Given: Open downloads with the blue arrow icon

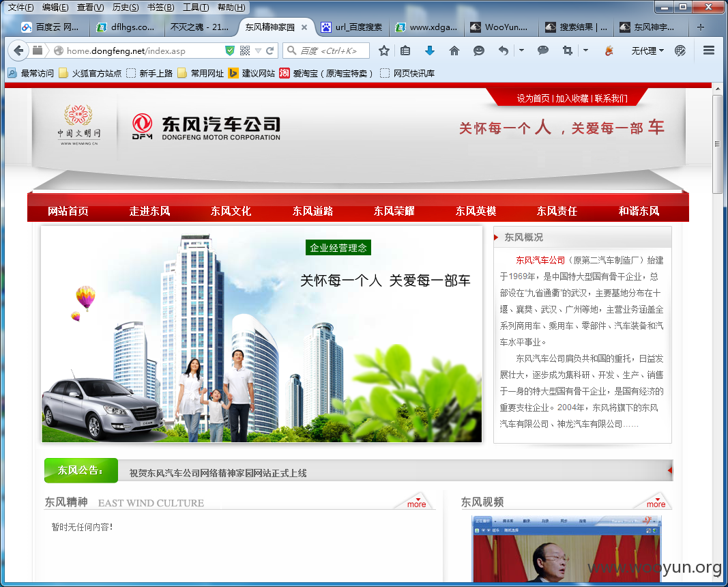Looking at the screenshot, I should pos(429,50).
